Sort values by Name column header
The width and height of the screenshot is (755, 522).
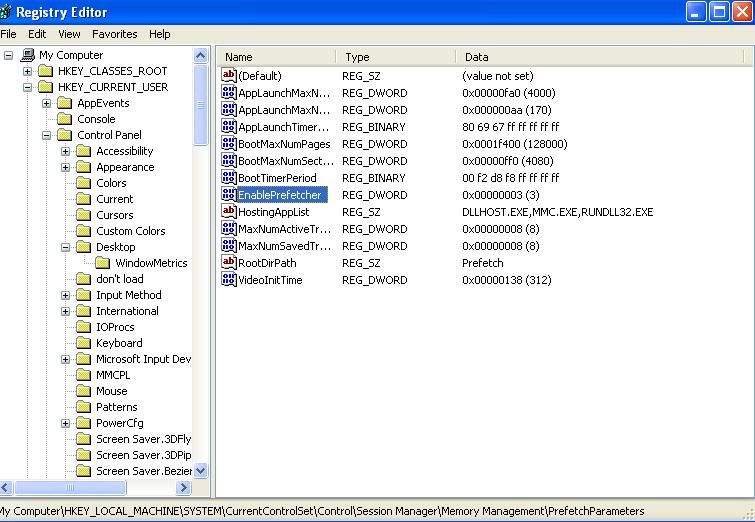click(x=276, y=57)
